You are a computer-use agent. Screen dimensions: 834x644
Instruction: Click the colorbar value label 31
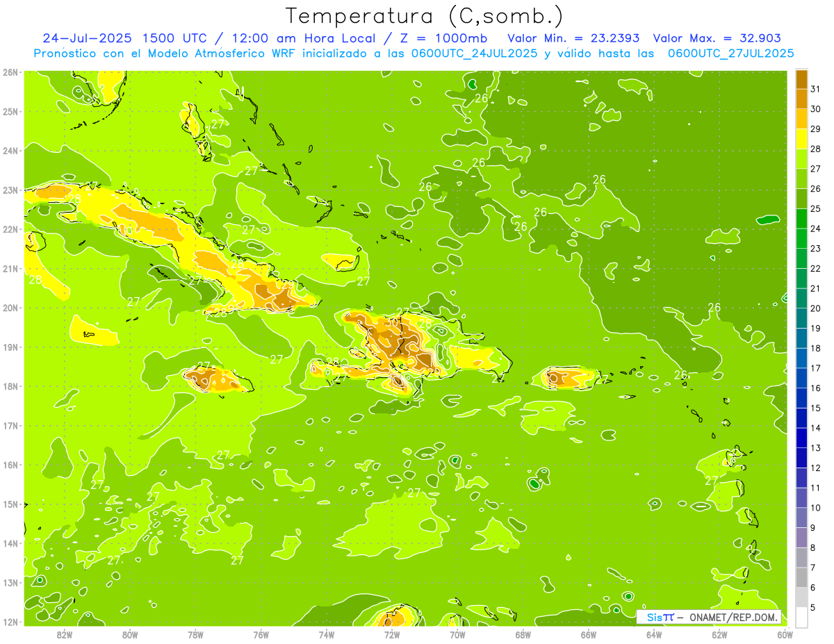click(816, 88)
